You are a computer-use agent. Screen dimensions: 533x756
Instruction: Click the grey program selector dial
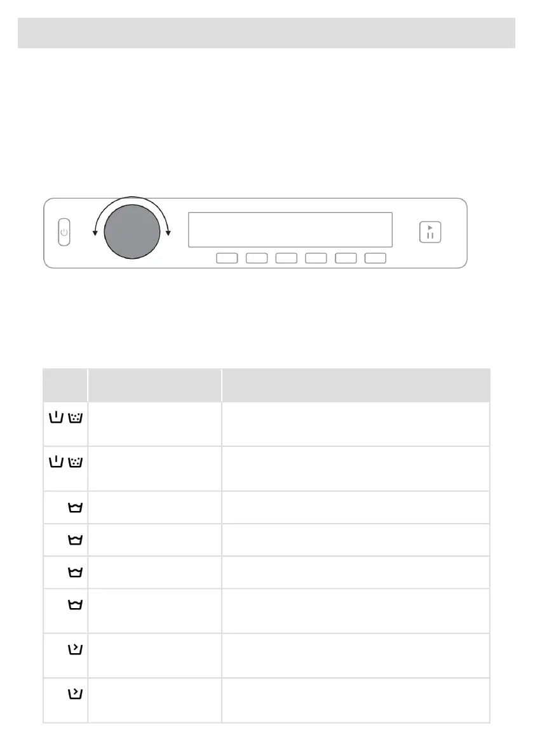coord(132,232)
